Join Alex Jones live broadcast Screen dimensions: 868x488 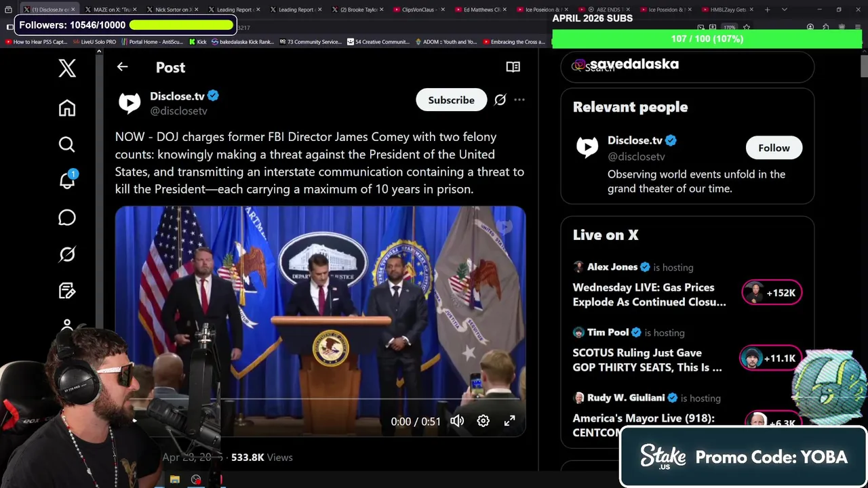pyautogui.click(x=649, y=295)
